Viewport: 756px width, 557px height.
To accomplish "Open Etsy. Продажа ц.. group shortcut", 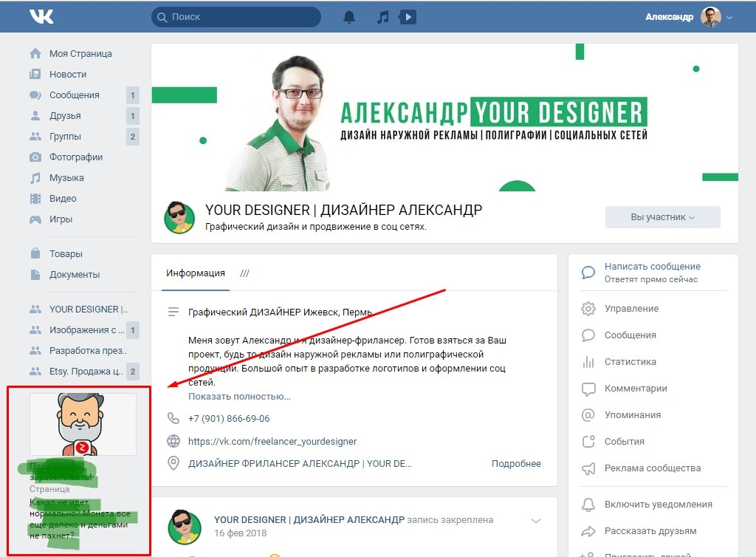I will pyautogui.click(x=86, y=372).
